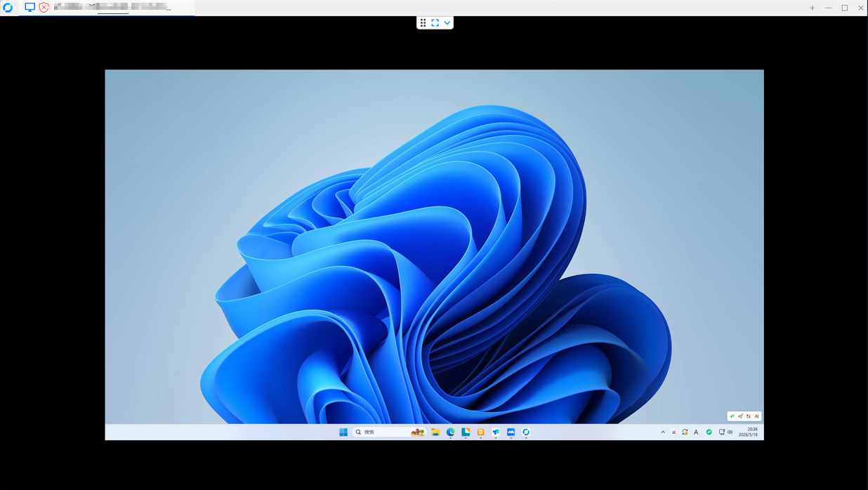Open the nine-dot grid menu in floating toolbar
The image size is (868, 490).
pyautogui.click(x=423, y=23)
